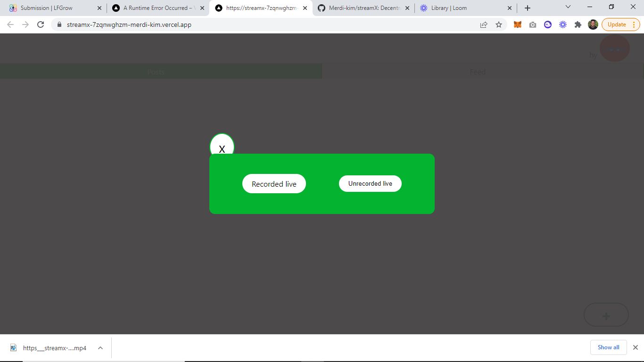Screen dimensions: 644x362
Task: Open the Extensions puzzle menu
Action: coord(578,25)
